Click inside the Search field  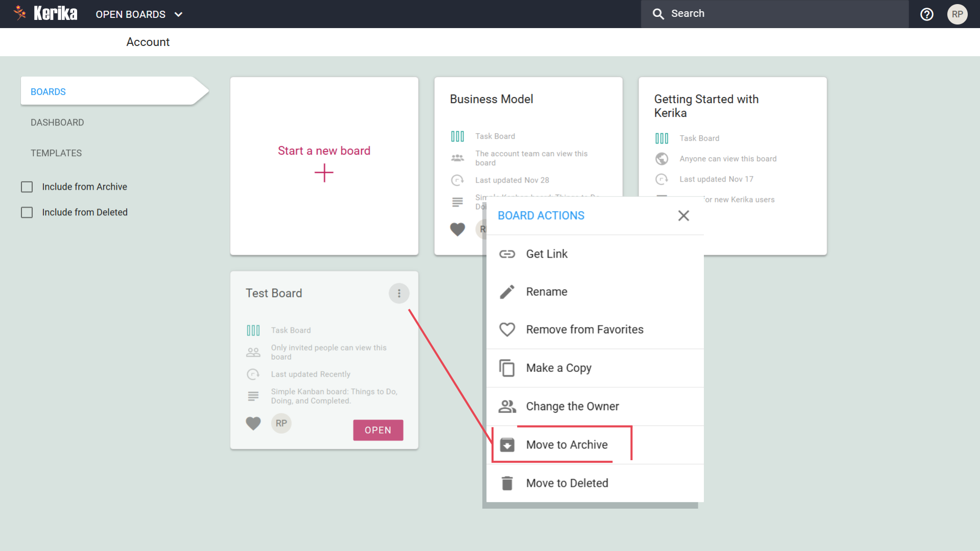point(781,14)
